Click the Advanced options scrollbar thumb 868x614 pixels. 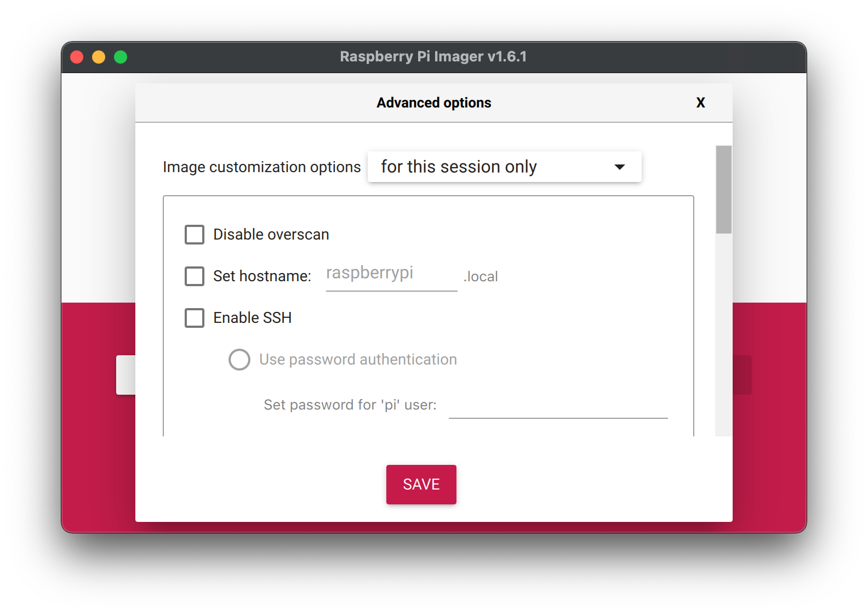723,190
